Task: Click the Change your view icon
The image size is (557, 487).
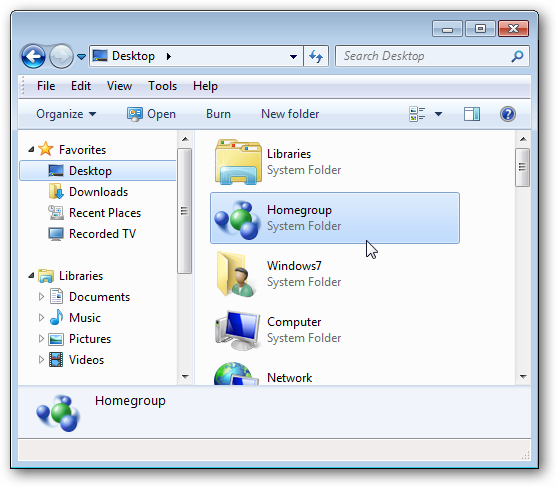Action: pos(417,114)
